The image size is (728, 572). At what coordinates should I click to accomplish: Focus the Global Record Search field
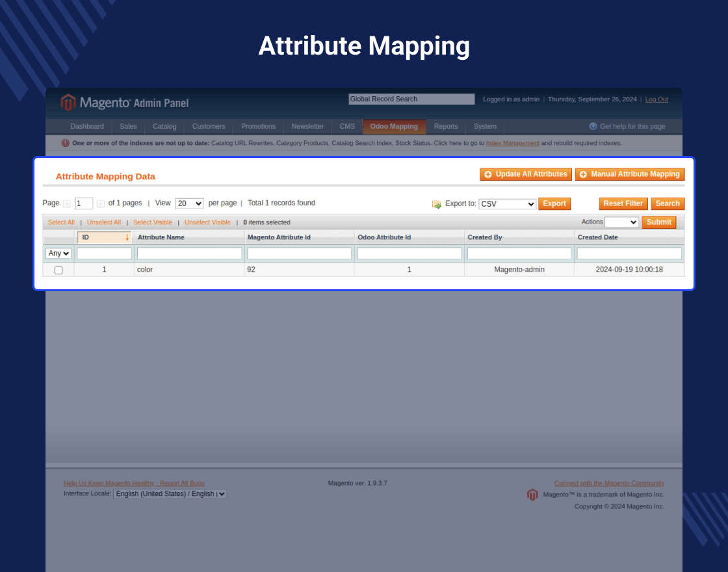point(411,99)
